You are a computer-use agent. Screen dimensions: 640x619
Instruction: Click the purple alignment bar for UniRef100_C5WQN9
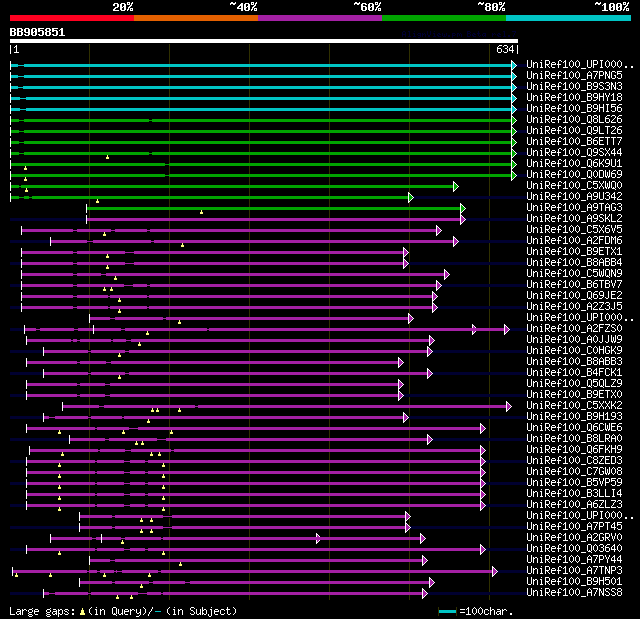click(236, 275)
